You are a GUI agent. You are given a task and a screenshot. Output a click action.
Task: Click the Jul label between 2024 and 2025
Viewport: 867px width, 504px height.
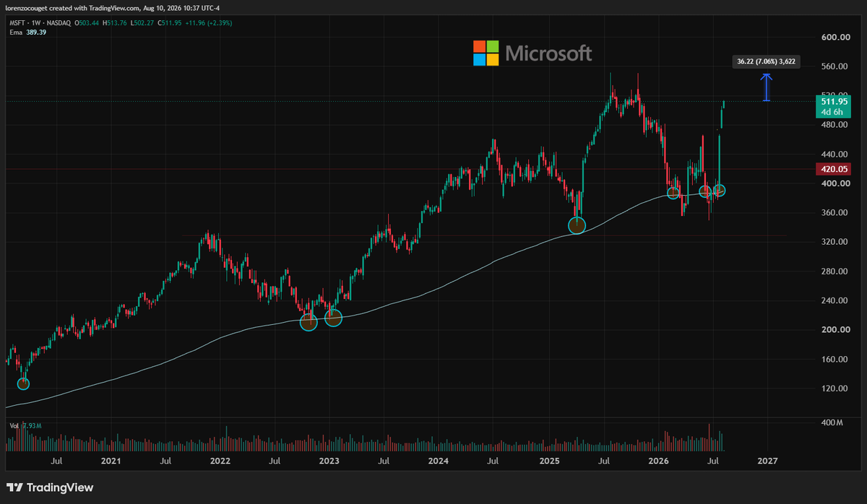(x=492, y=461)
